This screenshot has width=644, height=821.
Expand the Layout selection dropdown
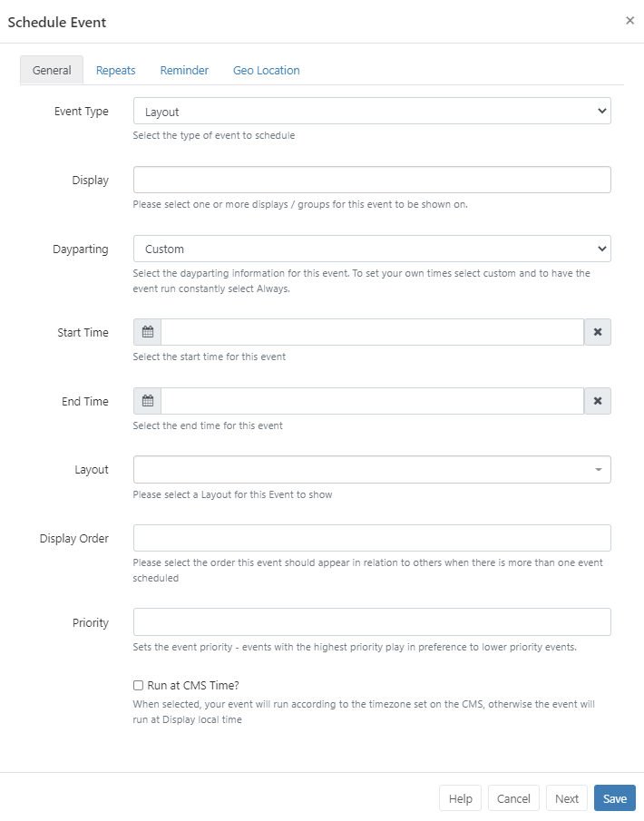[596, 469]
